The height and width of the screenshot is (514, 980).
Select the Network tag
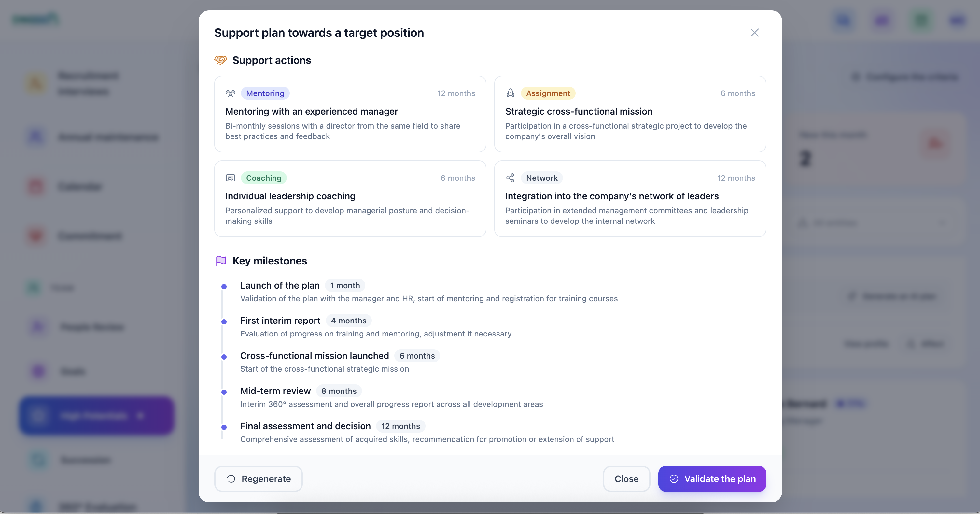541,178
